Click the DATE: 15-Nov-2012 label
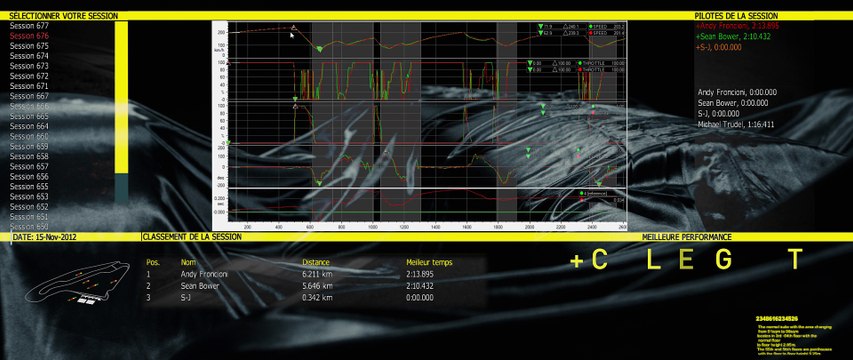 [45, 237]
